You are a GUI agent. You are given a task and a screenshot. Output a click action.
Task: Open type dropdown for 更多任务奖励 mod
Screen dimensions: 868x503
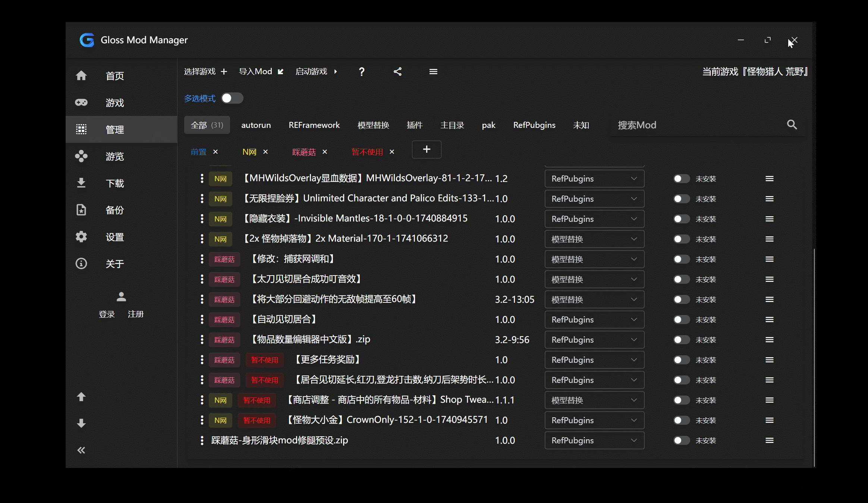(594, 360)
